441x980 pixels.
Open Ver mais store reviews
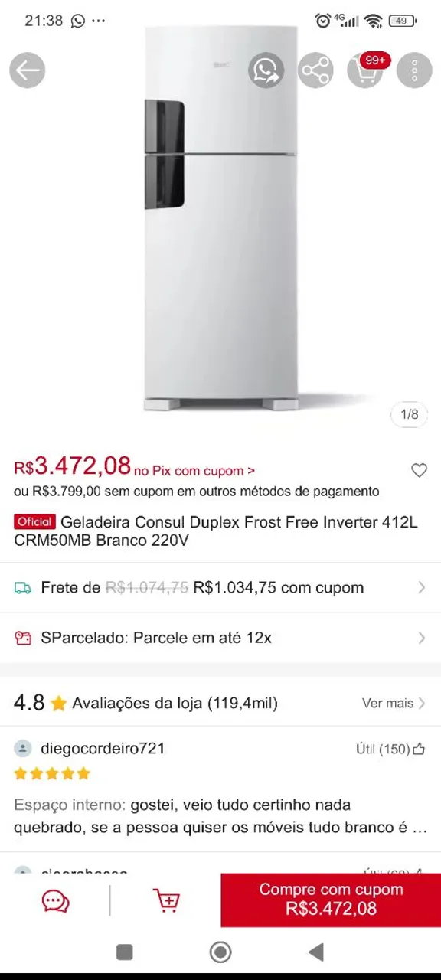[394, 703]
